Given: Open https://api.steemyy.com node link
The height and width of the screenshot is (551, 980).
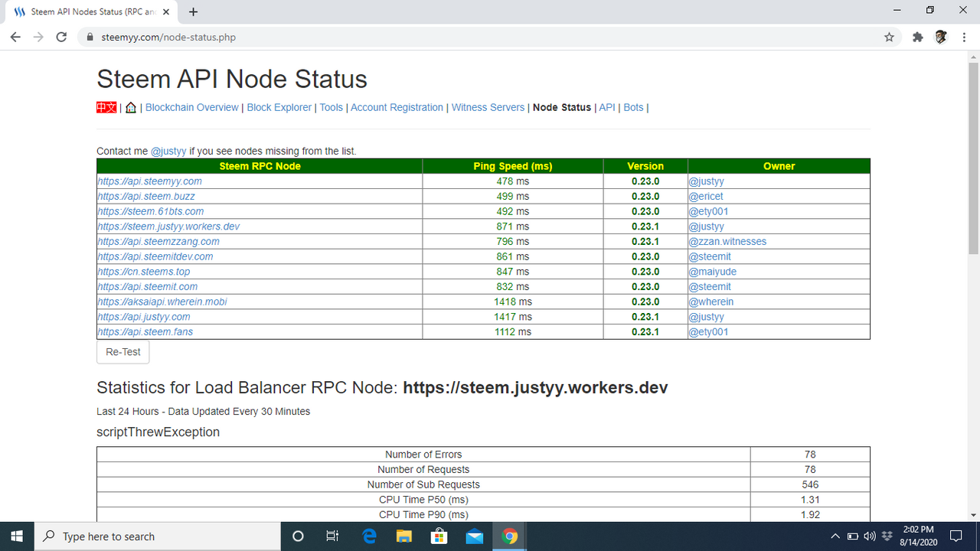Looking at the screenshot, I should click(x=149, y=181).
